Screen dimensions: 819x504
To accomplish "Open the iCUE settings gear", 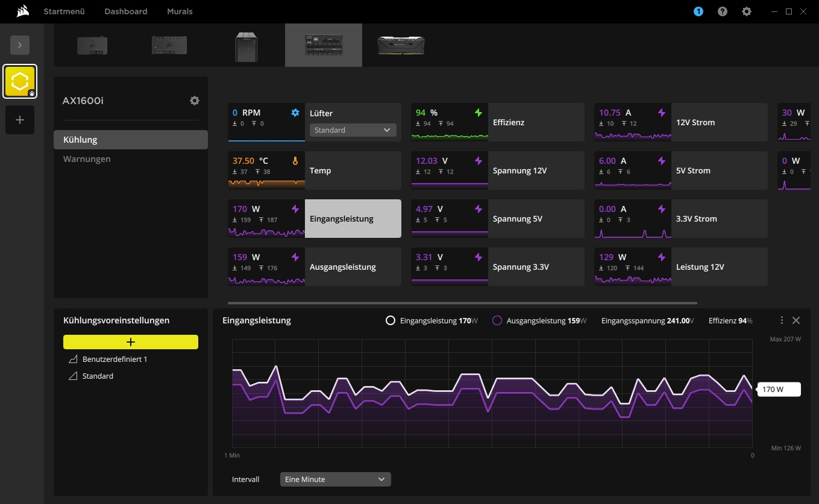I will click(x=747, y=11).
